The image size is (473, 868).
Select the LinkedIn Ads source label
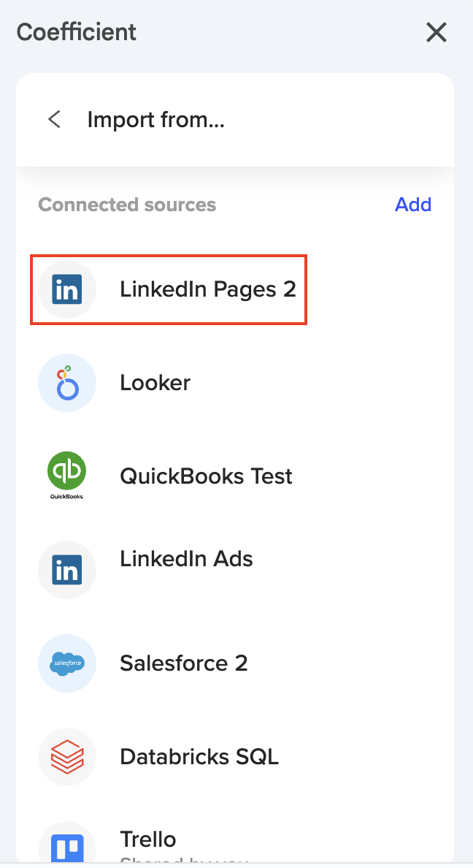coord(186,559)
